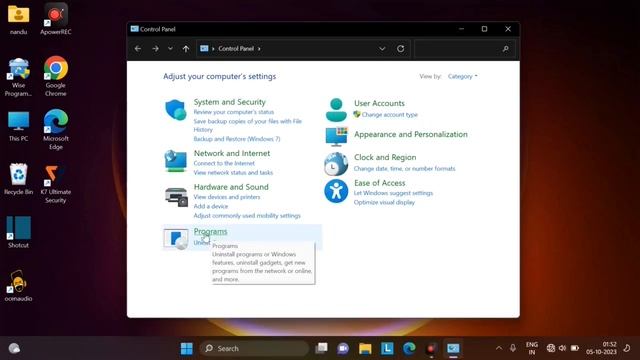Launch Shotcut from desktop
This screenshot has width=640, height=360.
[18, 232]
